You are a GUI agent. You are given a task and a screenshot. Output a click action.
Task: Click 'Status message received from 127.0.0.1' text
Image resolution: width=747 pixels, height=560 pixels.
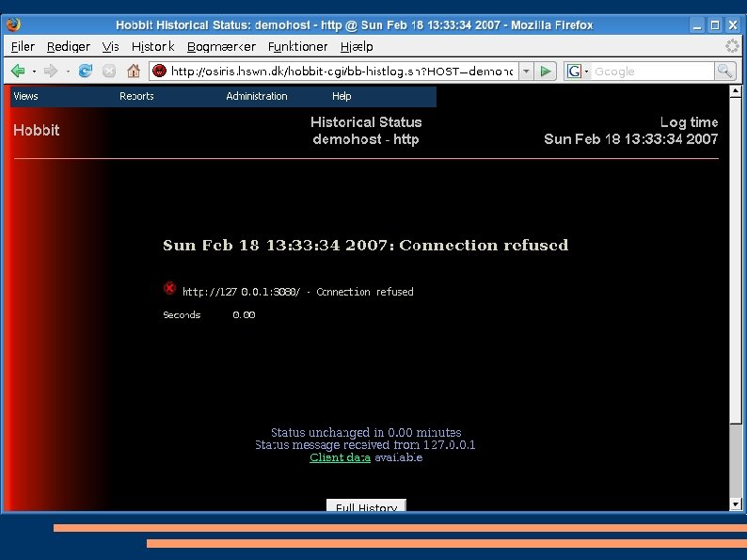pos(365,444)
